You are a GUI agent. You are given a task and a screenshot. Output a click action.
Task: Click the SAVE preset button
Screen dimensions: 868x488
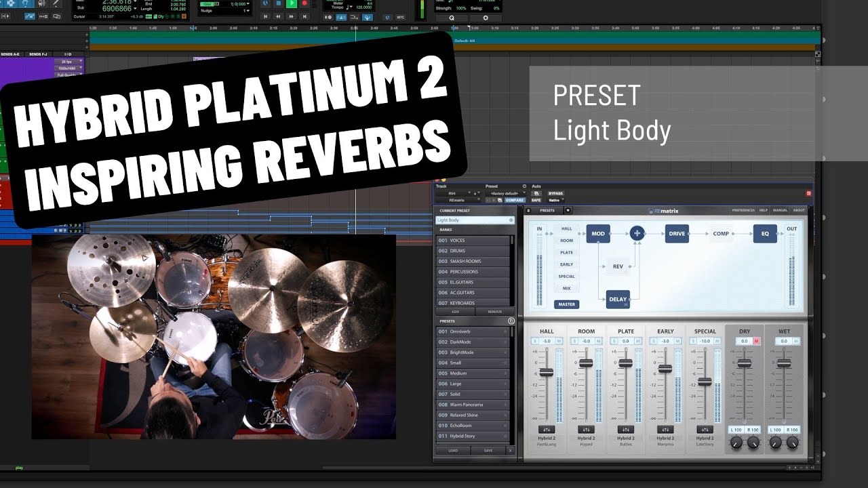click(x=488, y=450)
